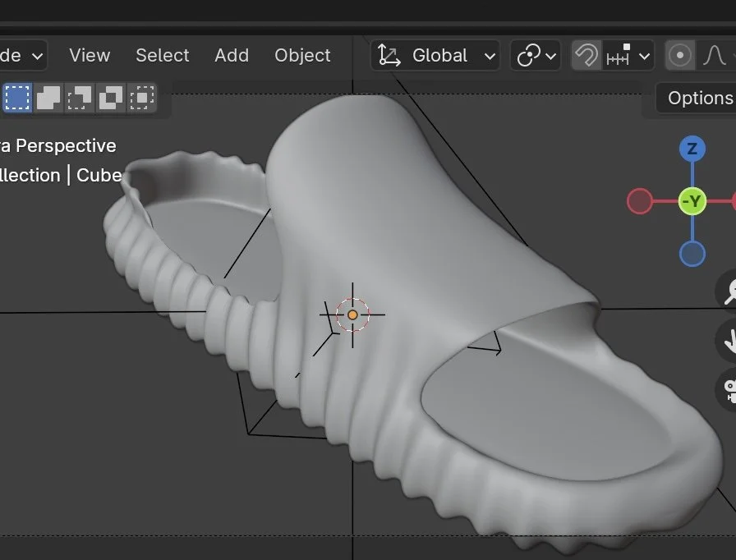Select the intersect selection mode
The width and height of the screenshot is (736, 560).
[x=141, y=98]
